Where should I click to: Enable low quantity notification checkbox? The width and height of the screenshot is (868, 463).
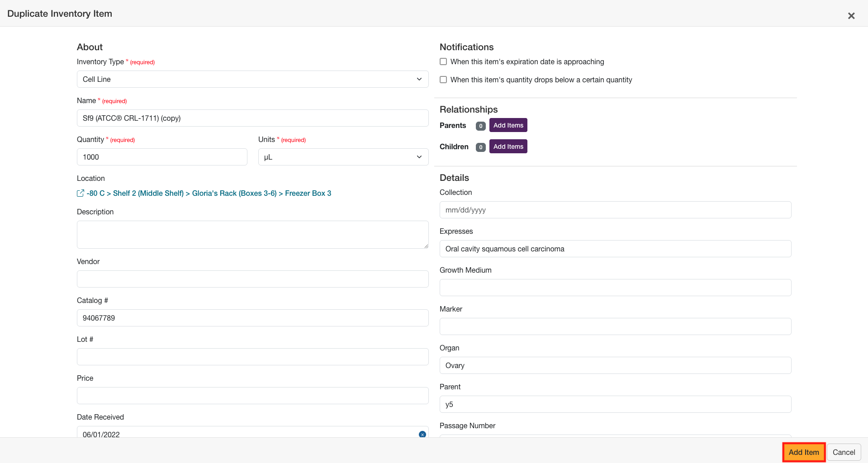point(443,80)
